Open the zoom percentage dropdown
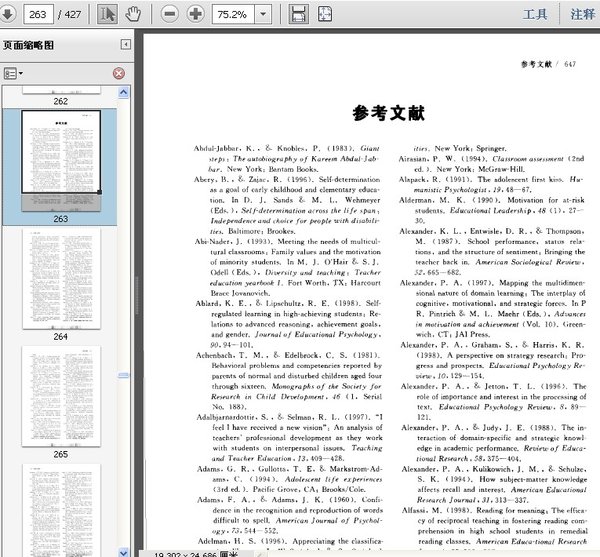Viewport: 600px width, 557px height. click(x=264, y=14)
